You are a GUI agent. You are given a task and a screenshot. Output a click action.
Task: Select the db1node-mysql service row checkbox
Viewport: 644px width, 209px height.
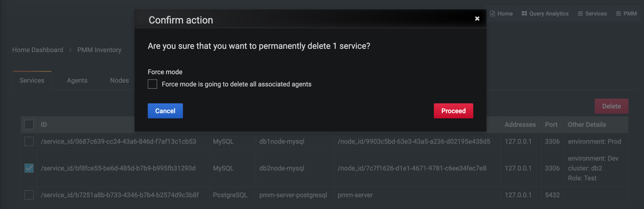pos(29,142)
